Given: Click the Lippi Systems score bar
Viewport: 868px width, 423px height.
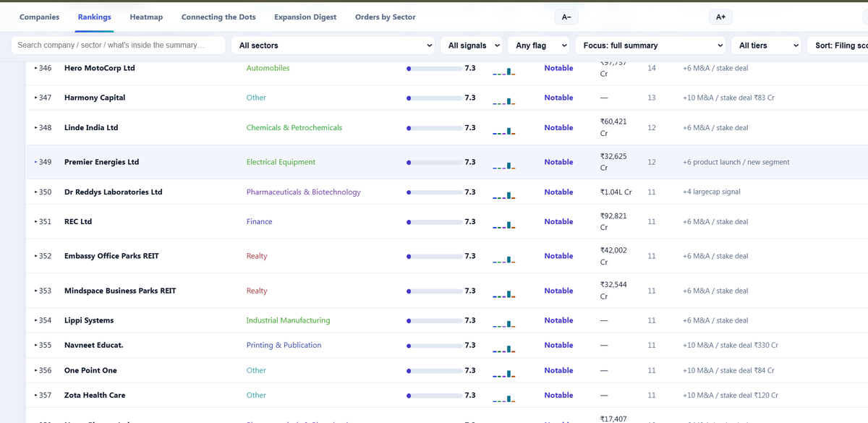Looking at the screenshot, I should click(x=434, y=321).
